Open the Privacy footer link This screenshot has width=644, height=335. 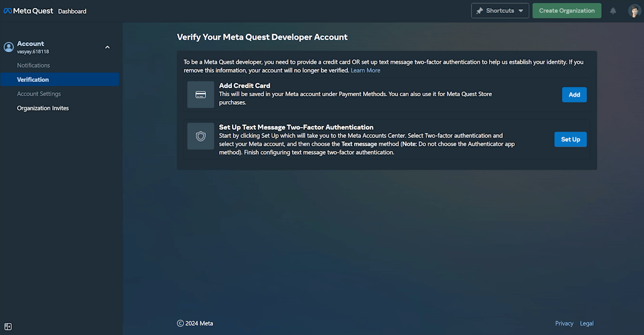(x=564, y=324)
